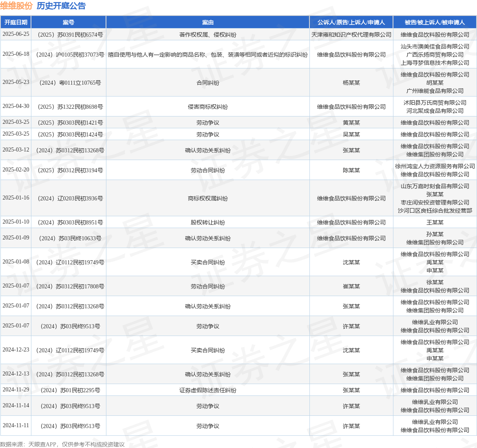The image size is (477, 448).
Task: Click the date cell 2025-01-09
Action: [16, 238]
